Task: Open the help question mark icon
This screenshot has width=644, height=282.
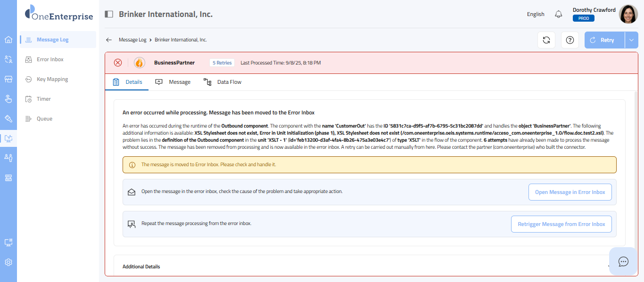Action: point(570,40)
